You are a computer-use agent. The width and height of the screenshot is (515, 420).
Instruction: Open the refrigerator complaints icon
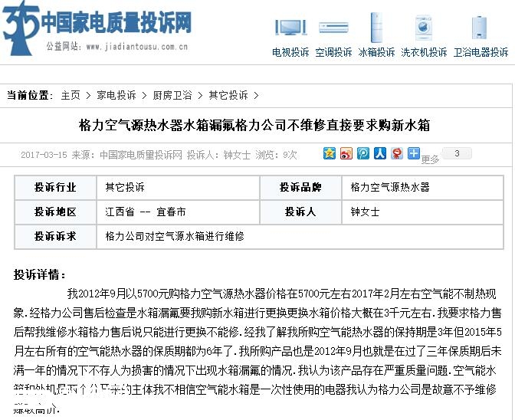tap(376, 28)
